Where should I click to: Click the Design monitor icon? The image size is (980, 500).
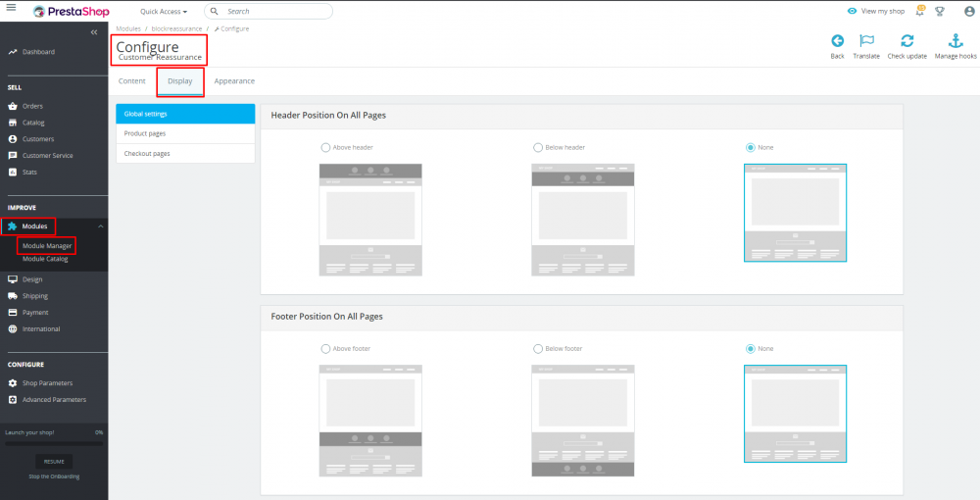[x=13, y=279]
